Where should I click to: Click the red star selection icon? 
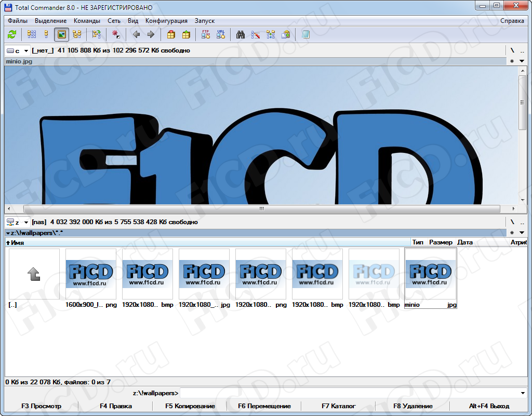[x=116, y=34]
